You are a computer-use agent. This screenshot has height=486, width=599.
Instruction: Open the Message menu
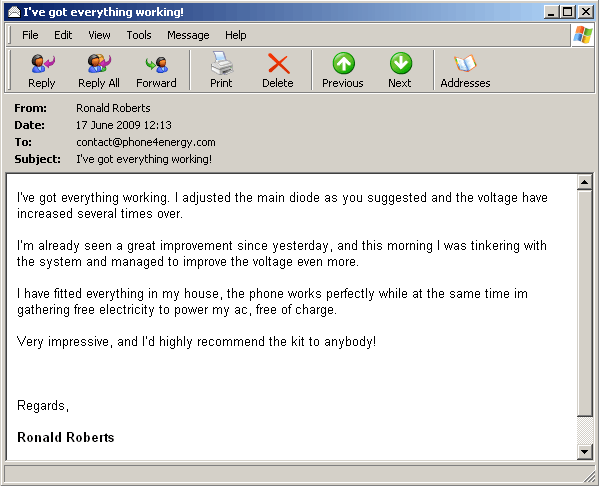pos(188,35)
